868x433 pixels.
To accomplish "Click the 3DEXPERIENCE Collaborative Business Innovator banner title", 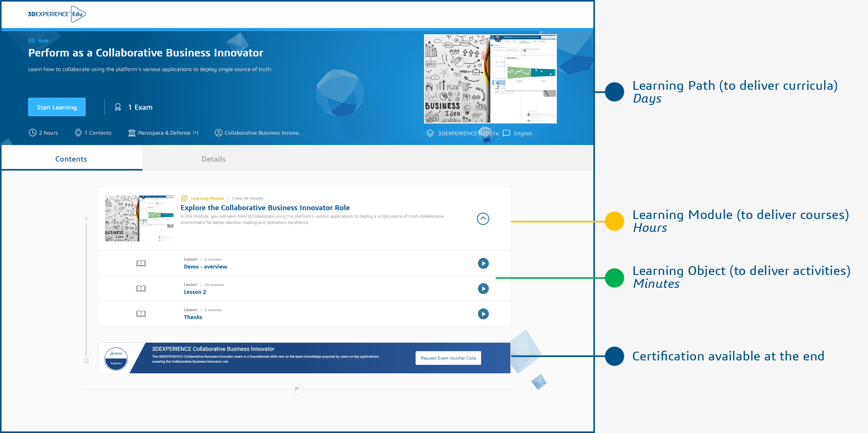I will pos(213,349).
